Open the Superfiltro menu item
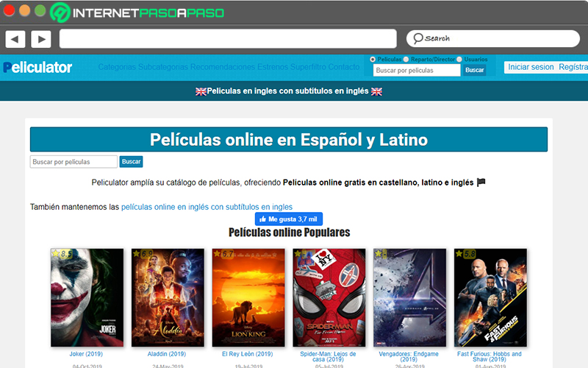This screenshot has width=588, height=368. [308, 67]
